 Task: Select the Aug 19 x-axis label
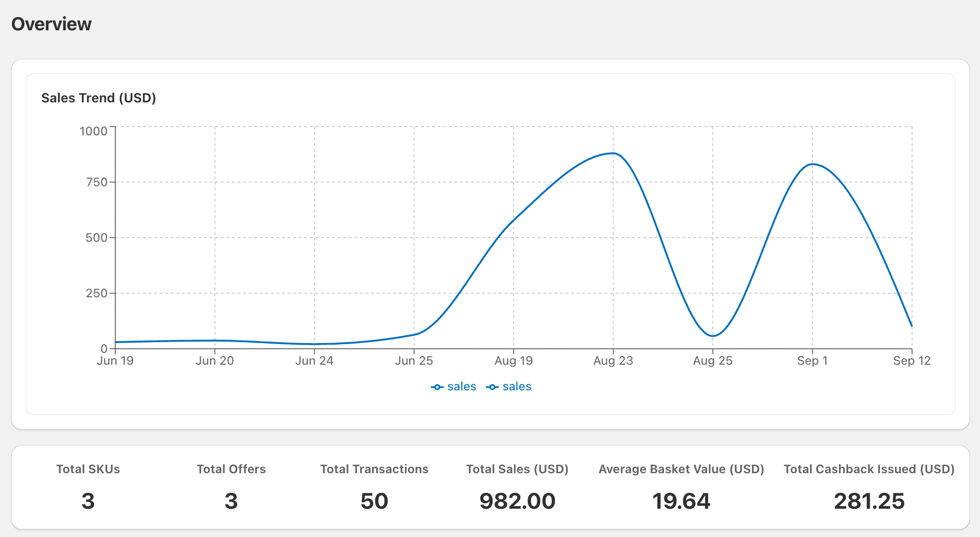(x=513, y=361)
